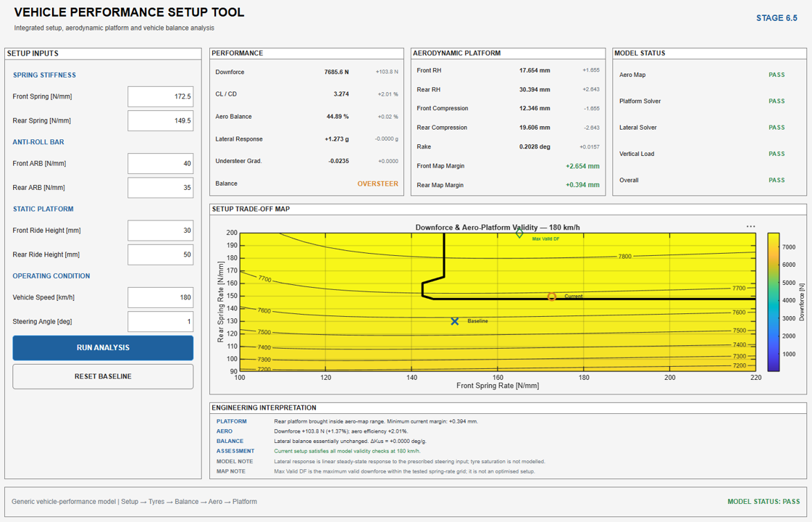Focus the Vehicle Speed input box

pos(161,297)
